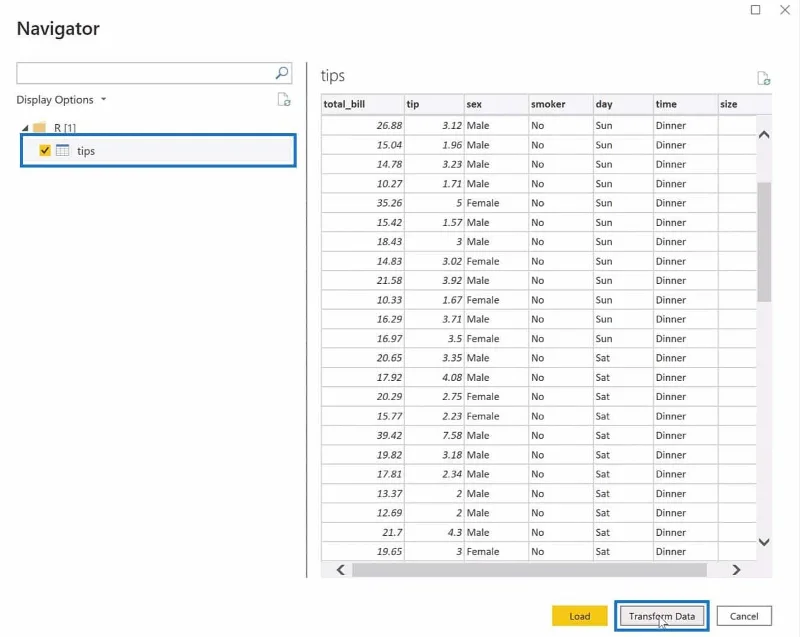Click the Load button
This screenshot has height=637, width=800.
(x=580, y=616)
